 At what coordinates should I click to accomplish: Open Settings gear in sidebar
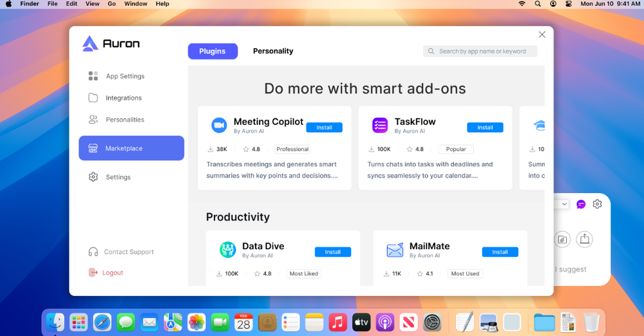tap(109, 177)
